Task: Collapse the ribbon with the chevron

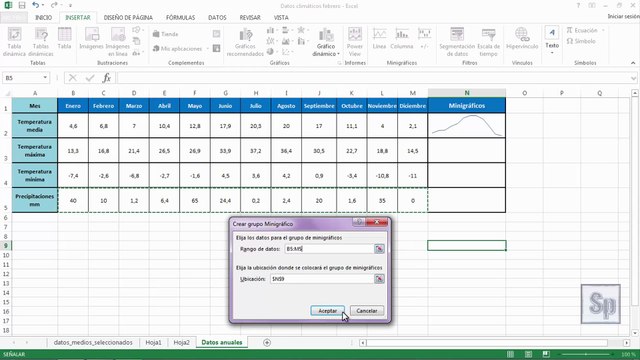Action: pos(633,63)
